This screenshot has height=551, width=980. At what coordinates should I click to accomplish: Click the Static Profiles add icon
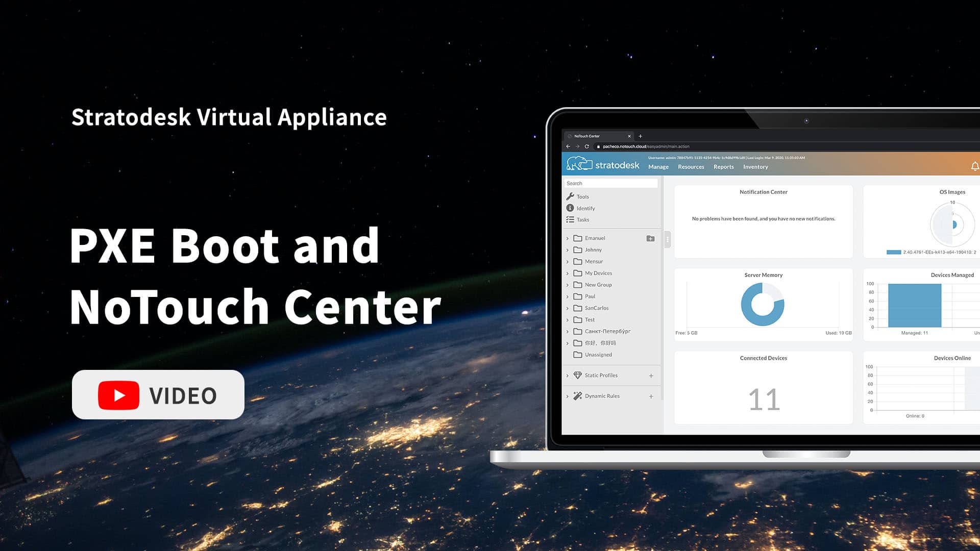click(x=652, y=375)
